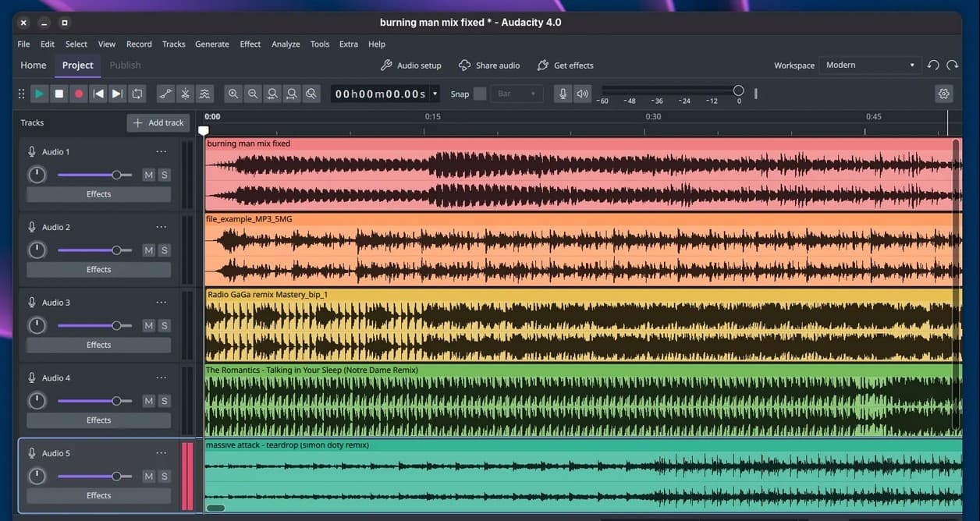Expand the time format dropdown arrow
This screenshot has width=980, height=521.
point(435,94)
